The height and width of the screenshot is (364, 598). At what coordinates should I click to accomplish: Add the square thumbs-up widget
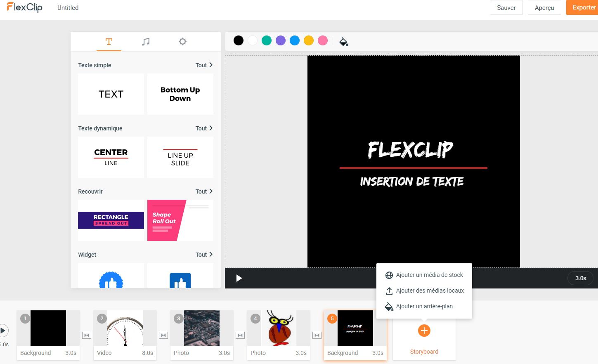pos(180,276)
